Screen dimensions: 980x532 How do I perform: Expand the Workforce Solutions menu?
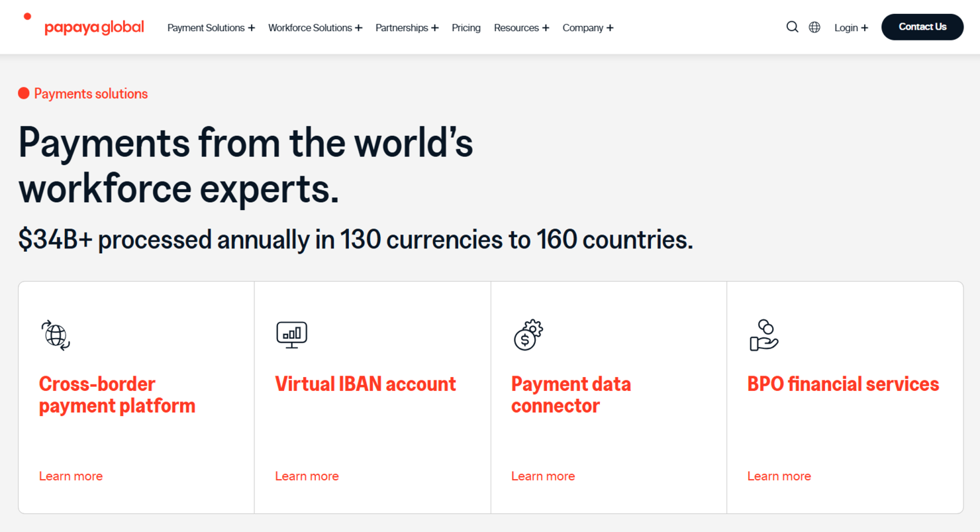pos(315,28)
